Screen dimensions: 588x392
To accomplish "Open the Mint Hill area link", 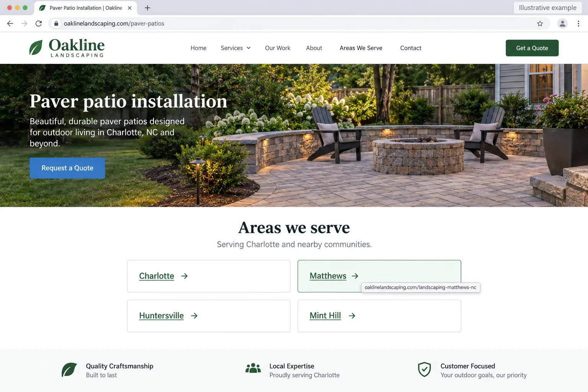I will [325, 316].
